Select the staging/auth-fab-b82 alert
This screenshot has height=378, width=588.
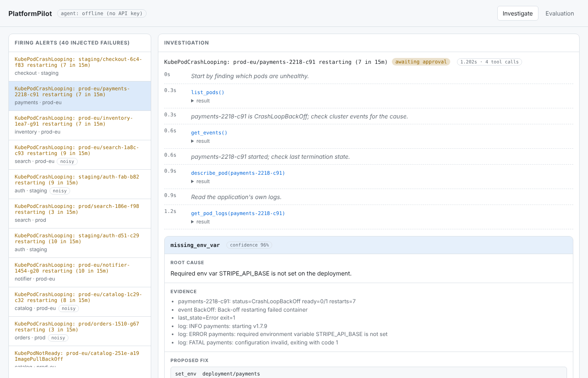80,184
